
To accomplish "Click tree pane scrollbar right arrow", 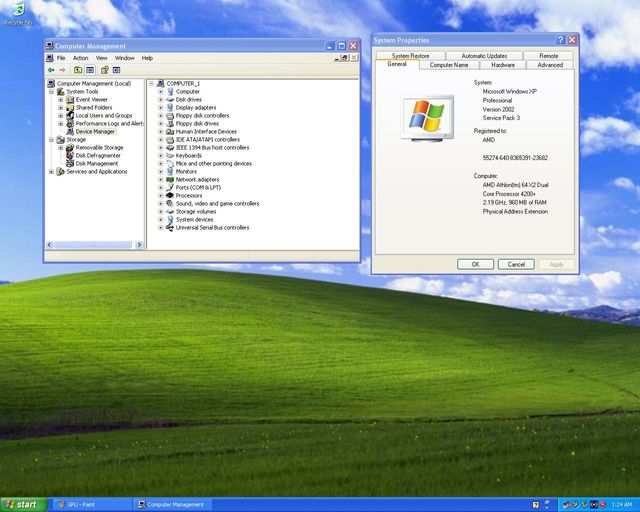I will (139, 245).
